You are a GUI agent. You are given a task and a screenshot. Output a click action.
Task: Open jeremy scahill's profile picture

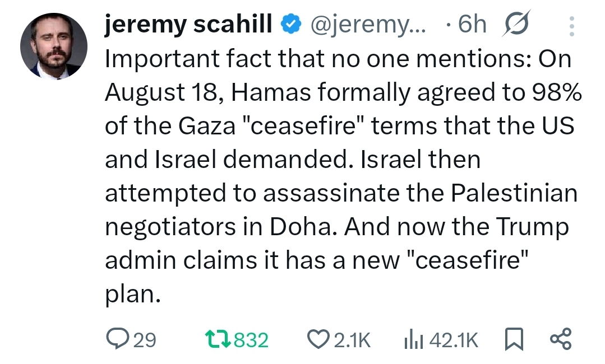[x=54, y=46]
